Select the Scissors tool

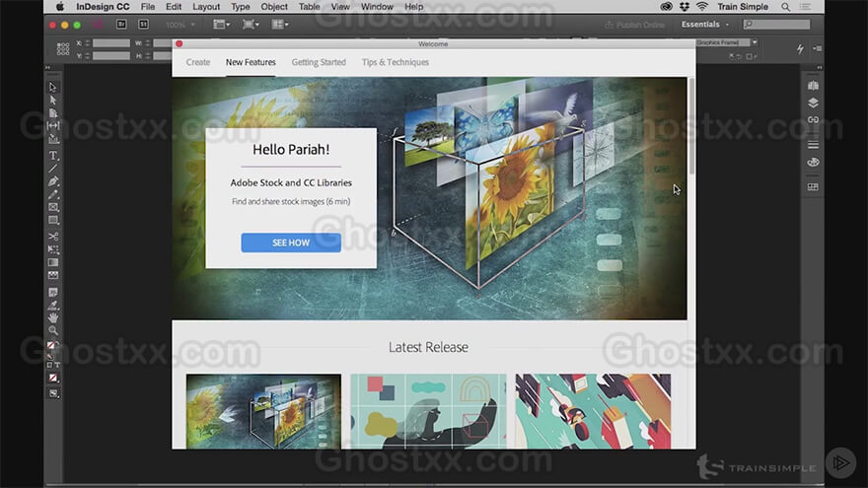click(53, 237)
